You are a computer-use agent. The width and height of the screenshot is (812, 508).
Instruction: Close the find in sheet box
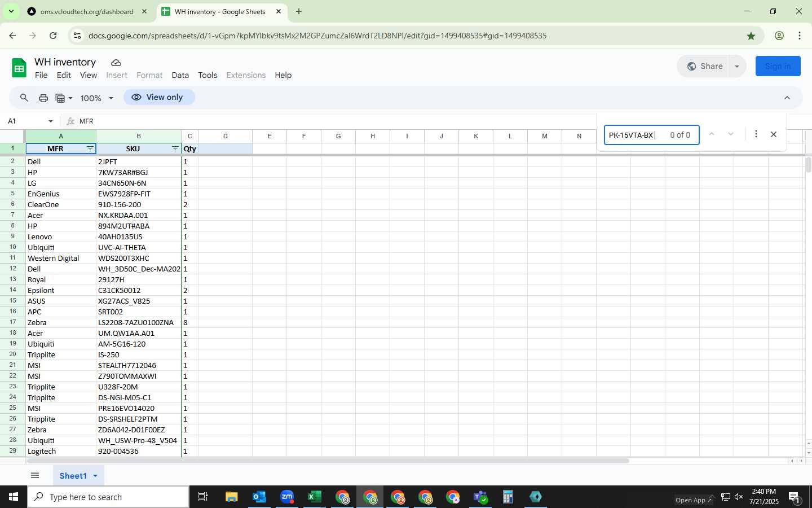click(774, 134)
